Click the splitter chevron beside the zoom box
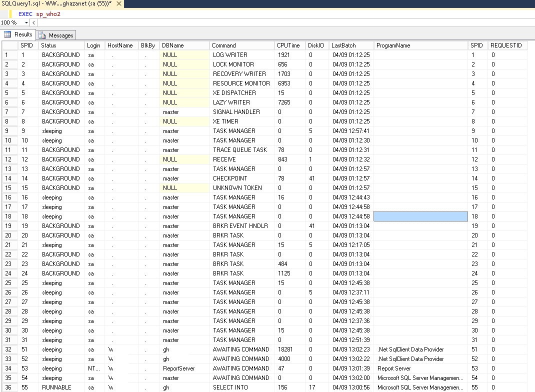 [x=33, y=23]
